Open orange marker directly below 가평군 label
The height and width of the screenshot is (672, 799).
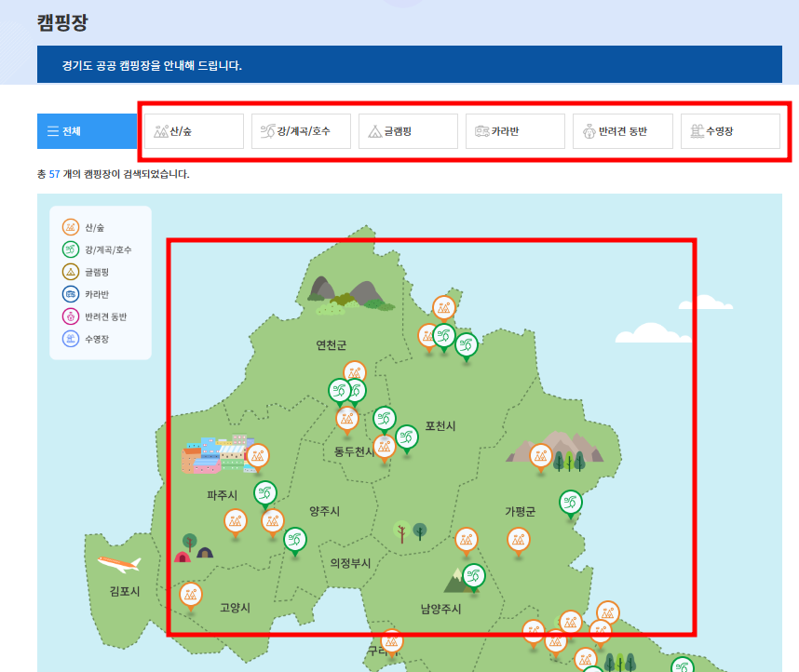518,540
